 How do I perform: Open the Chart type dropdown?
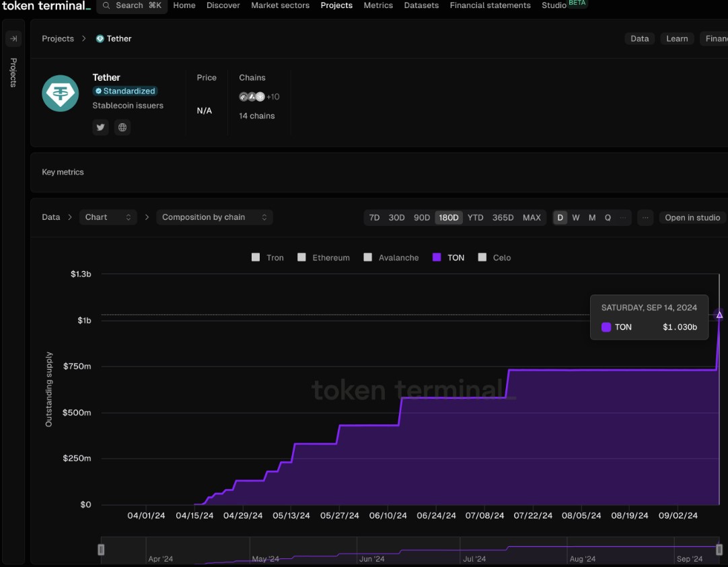(x=108, y=217)
